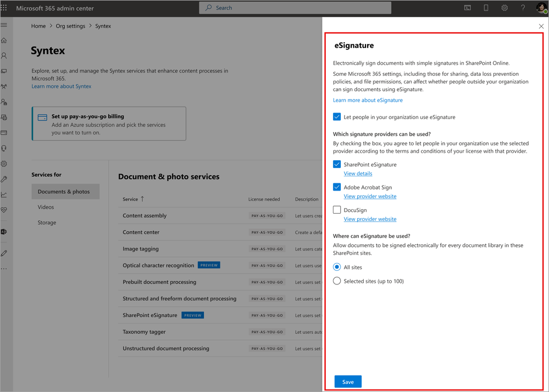Select the All sites radio option
Screen dimensions: 549x392
[337, 267]
